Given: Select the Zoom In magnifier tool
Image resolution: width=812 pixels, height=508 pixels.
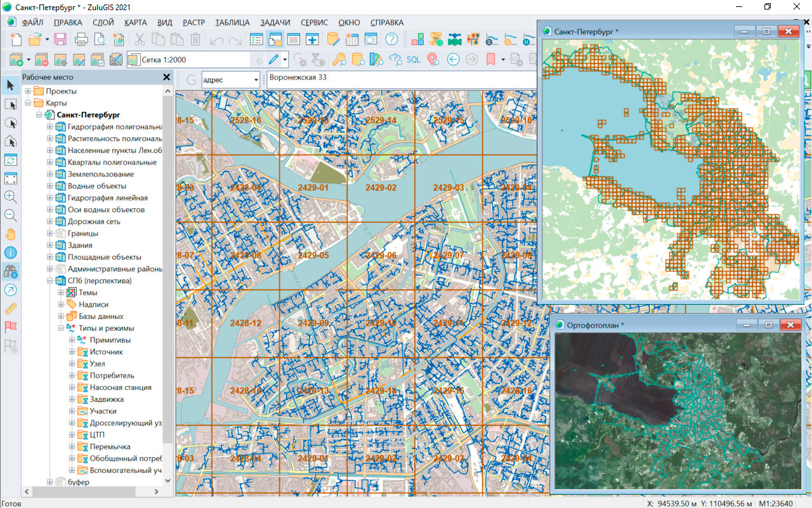Looking at the screenshot, I should point(10,196).
